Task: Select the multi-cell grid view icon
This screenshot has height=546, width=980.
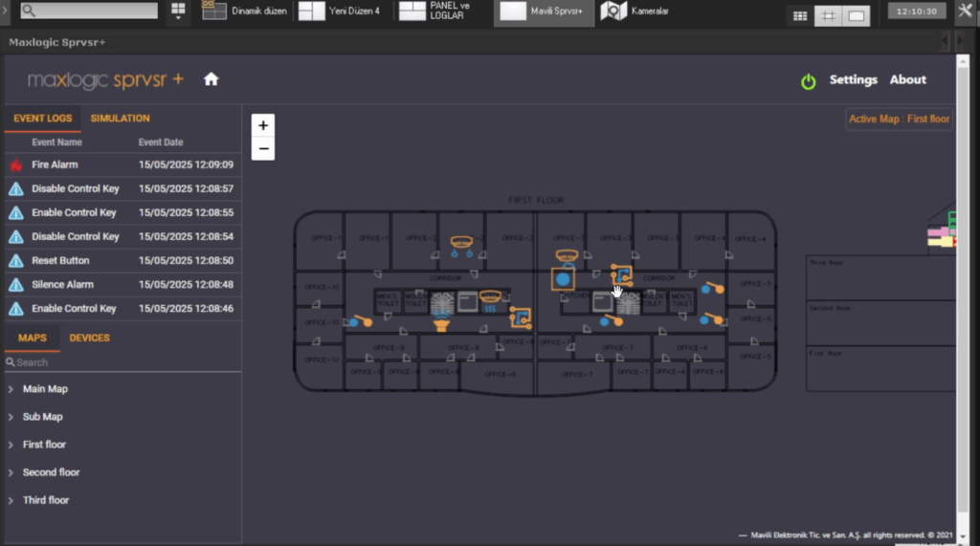Action: pyautogui.click(x=800, y=15)
